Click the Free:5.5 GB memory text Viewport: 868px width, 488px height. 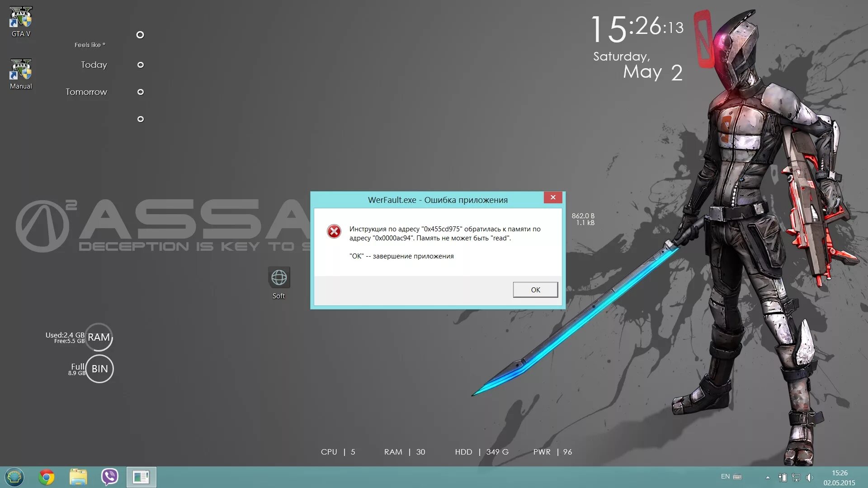[x=69, y=341]
